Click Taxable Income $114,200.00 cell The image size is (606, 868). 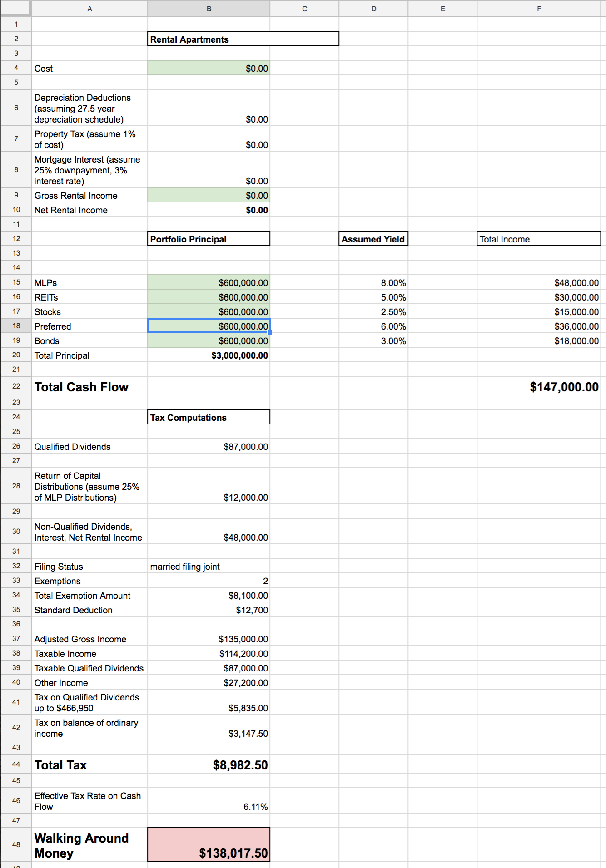[209, 653]
